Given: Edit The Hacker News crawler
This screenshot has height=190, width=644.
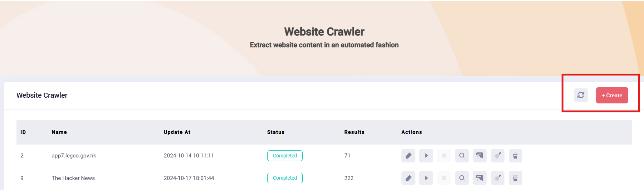Looking at the screenshot, I should pyautogui.click(x=408, y=178).
